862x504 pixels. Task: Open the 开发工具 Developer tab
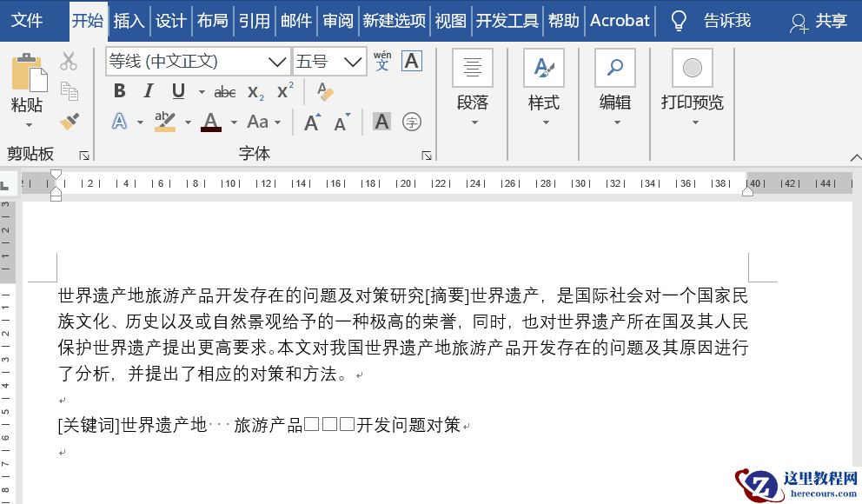pyautogui.click(x=507, y=21)
